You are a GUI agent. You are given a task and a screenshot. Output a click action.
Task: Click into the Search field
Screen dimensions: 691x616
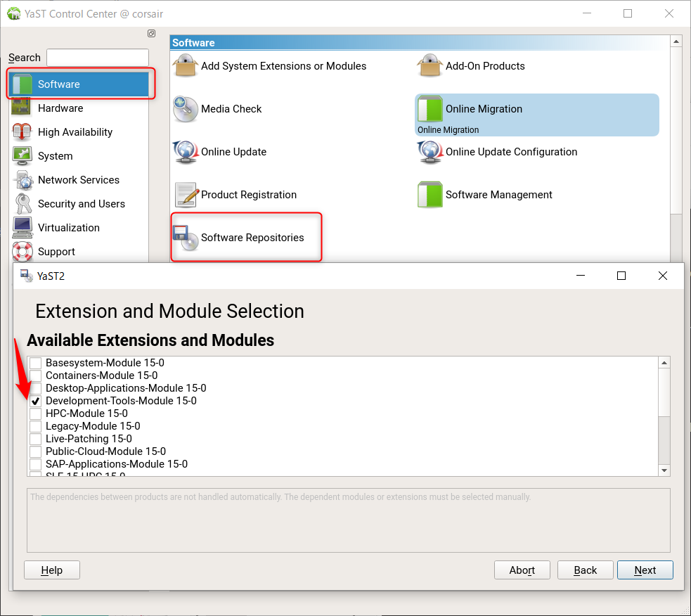98,58
